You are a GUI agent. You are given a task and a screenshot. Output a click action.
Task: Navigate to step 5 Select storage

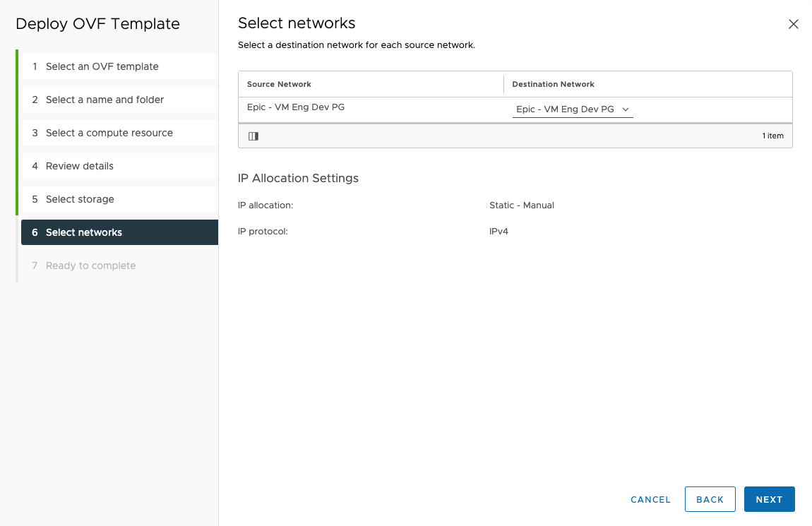tap(80, 199)
